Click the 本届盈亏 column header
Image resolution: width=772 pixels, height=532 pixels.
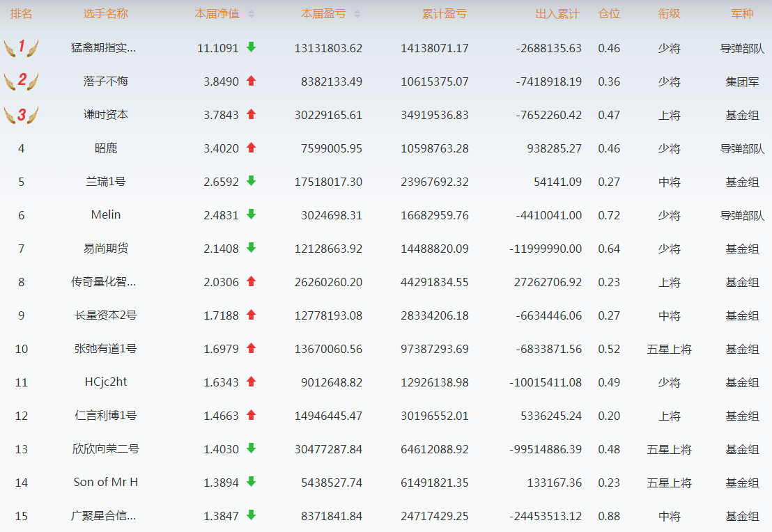323,14
